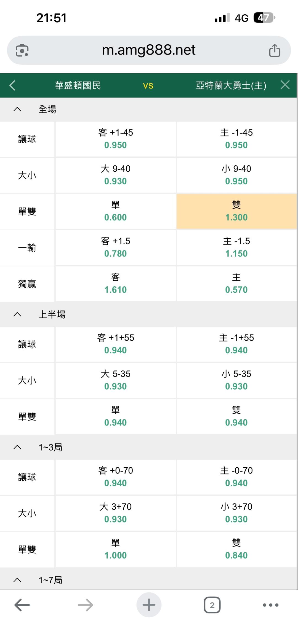Go back using green header arrow
The width and height of the screenshot is (298, 644).
pos(12,85)
